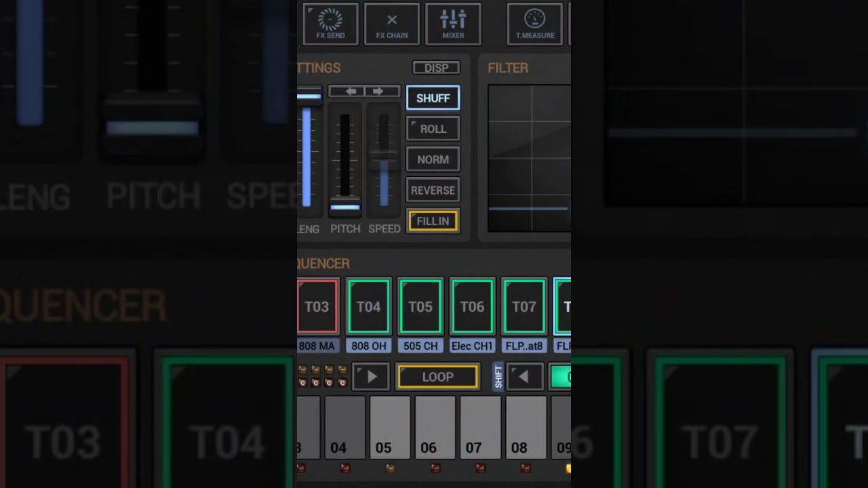The width and height of the screenshot is (868, 488).
Task: Click the yellow indicator icon below step 05
Action: click(390, 468)
